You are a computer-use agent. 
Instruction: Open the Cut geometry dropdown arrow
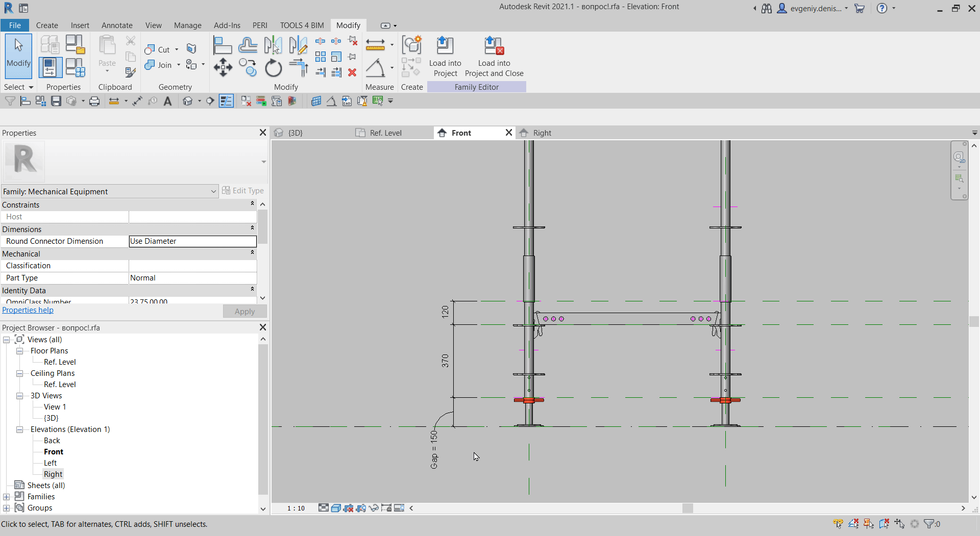click(x=177, y=49)
